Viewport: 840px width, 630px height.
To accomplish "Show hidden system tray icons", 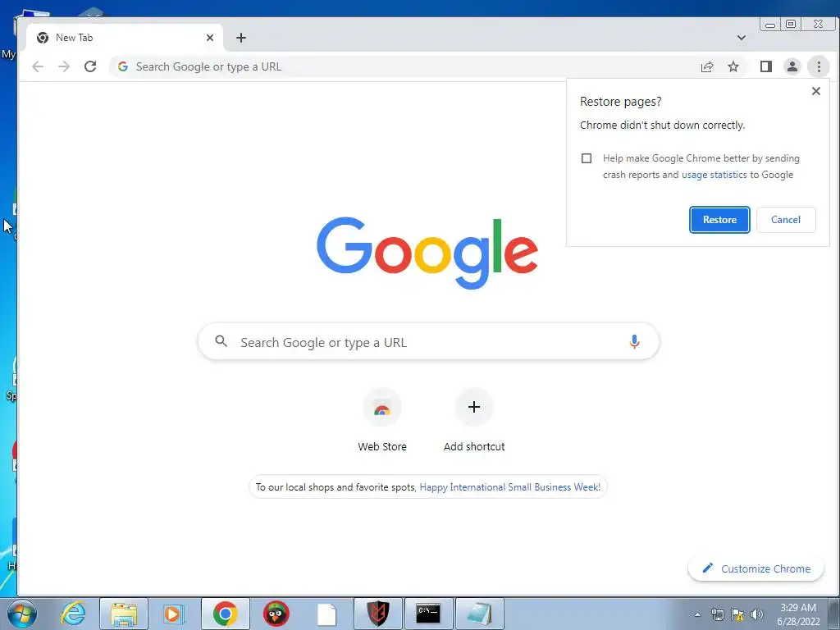I will [x=697, y=614].
